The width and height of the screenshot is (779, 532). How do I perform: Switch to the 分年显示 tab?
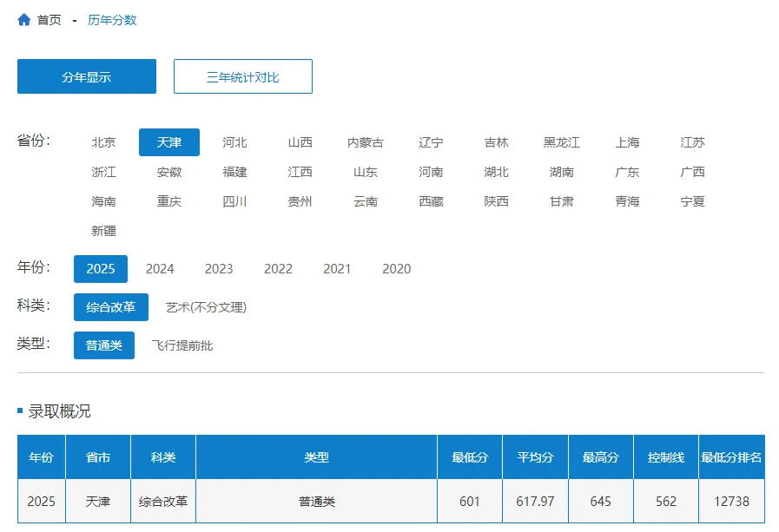coord(87,76)
